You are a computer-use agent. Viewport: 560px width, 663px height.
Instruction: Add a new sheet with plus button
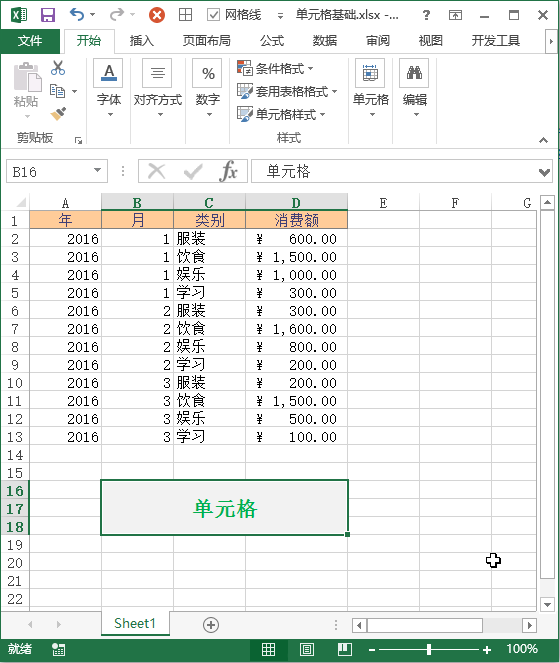(211, 625)
